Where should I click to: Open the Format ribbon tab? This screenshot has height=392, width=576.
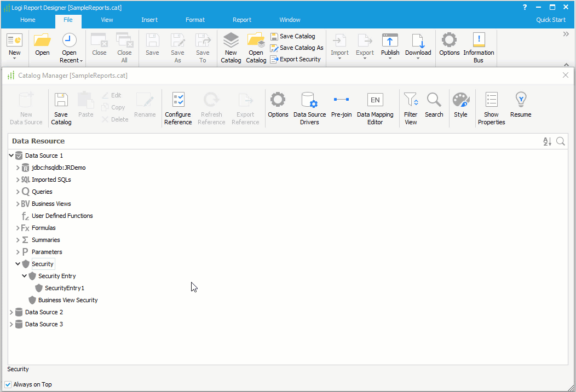(195, 20)
